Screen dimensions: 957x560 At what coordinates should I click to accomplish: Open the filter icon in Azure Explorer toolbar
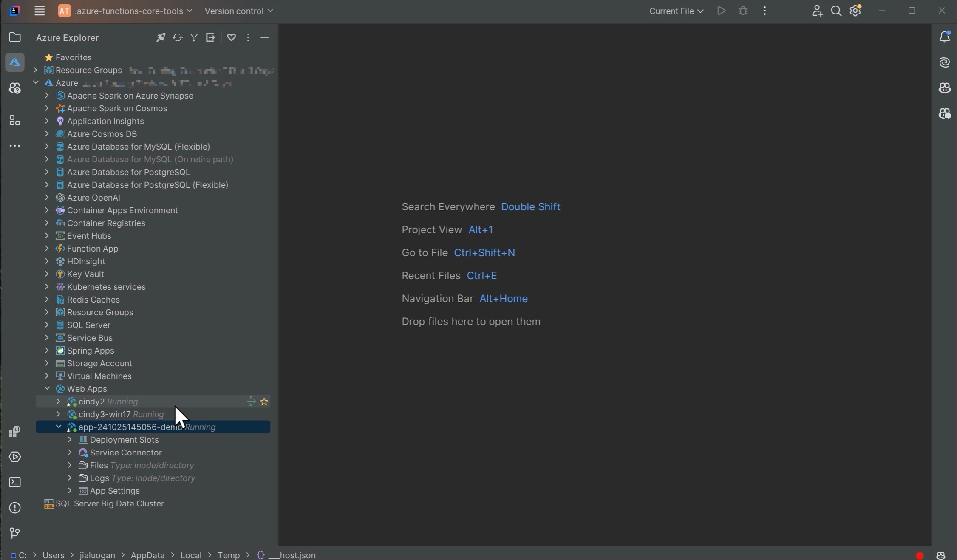click(194, 37)
